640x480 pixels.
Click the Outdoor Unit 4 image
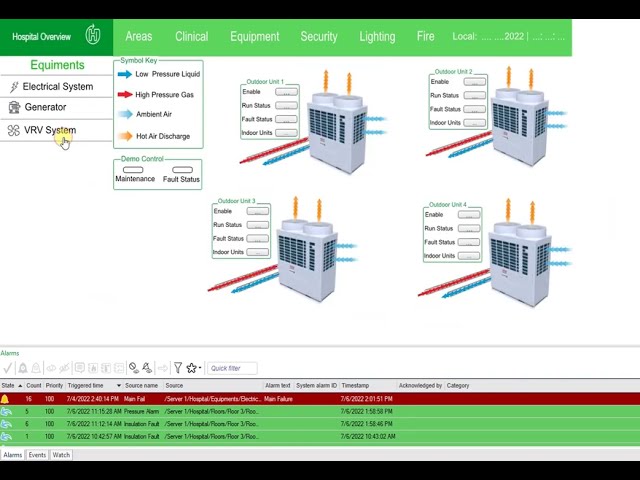pos(519,263)
